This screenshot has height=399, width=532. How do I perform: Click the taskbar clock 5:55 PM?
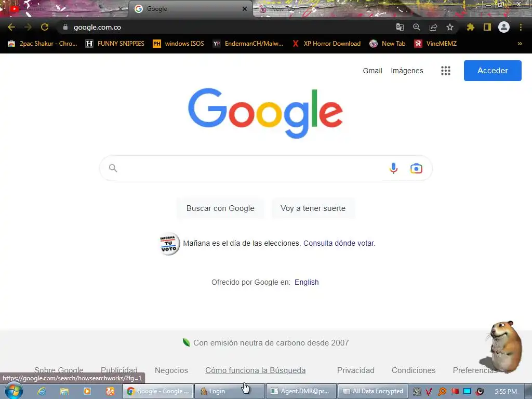(506, 392)
